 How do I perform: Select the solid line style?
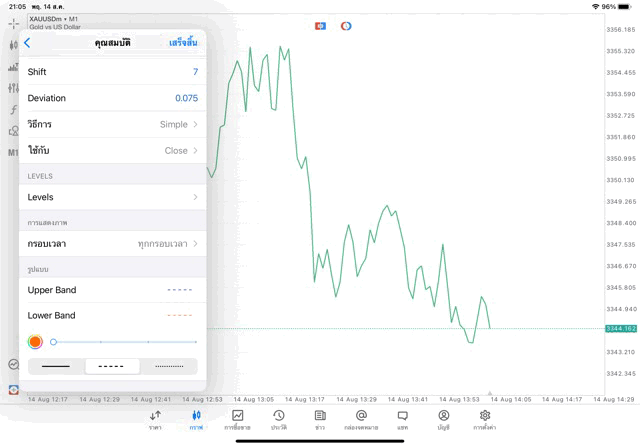56,367
